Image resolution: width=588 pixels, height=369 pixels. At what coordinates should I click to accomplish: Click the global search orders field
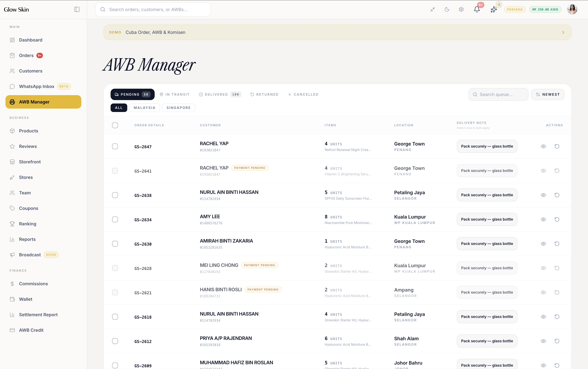click(x=153, y=10)
